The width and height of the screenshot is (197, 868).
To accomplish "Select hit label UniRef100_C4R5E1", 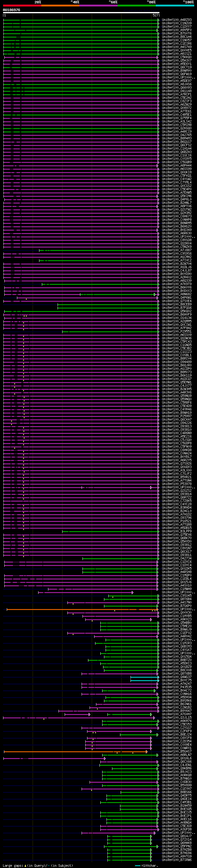I will point(176,115).
